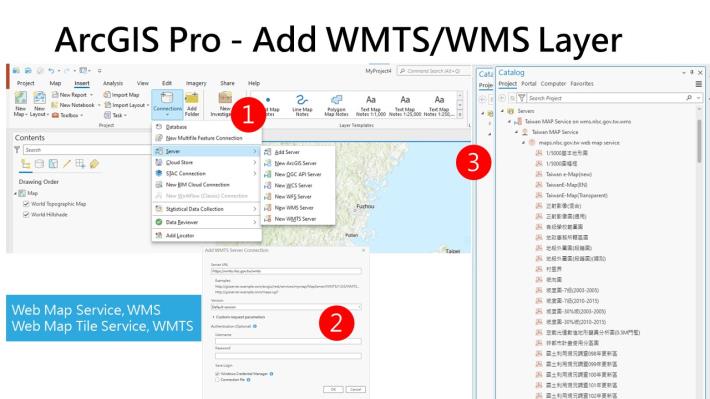
Task: Click the Save project icon in quick access toolbar
Action: tap(28, 71)
